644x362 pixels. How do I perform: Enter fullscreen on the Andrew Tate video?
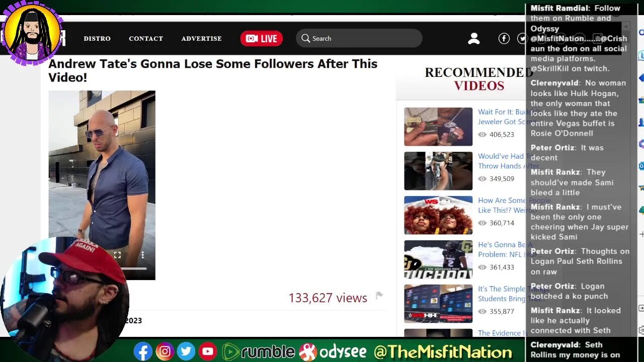tap(117, 255)
